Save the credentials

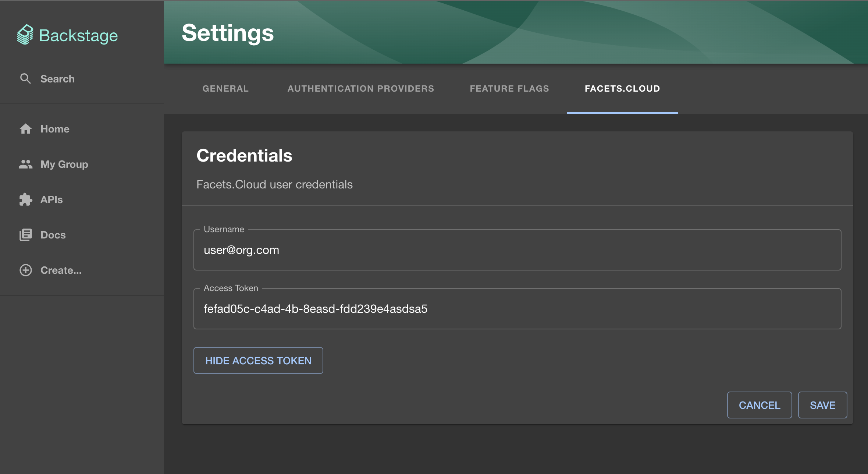pos(822,405)
